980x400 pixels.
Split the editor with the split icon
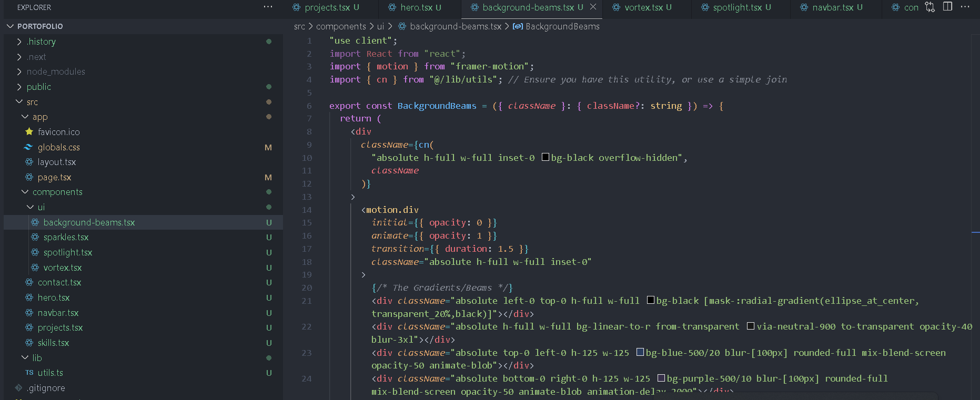[947, 7]
